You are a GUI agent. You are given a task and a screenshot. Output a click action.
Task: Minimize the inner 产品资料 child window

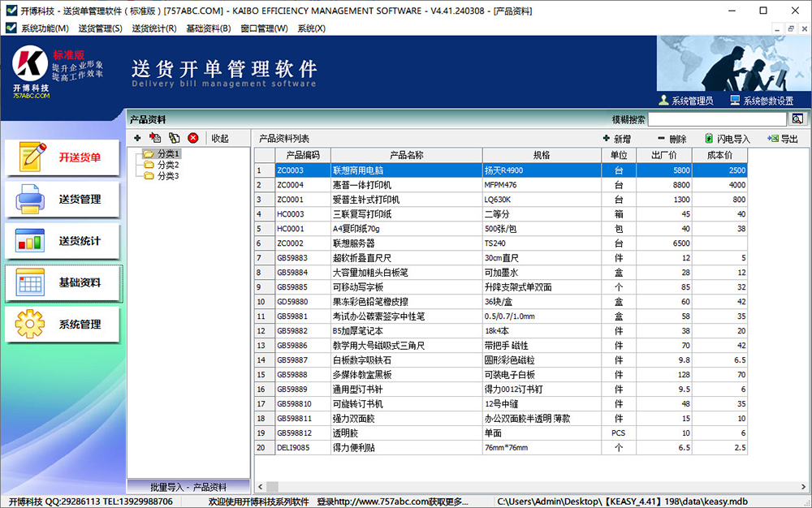777,29
